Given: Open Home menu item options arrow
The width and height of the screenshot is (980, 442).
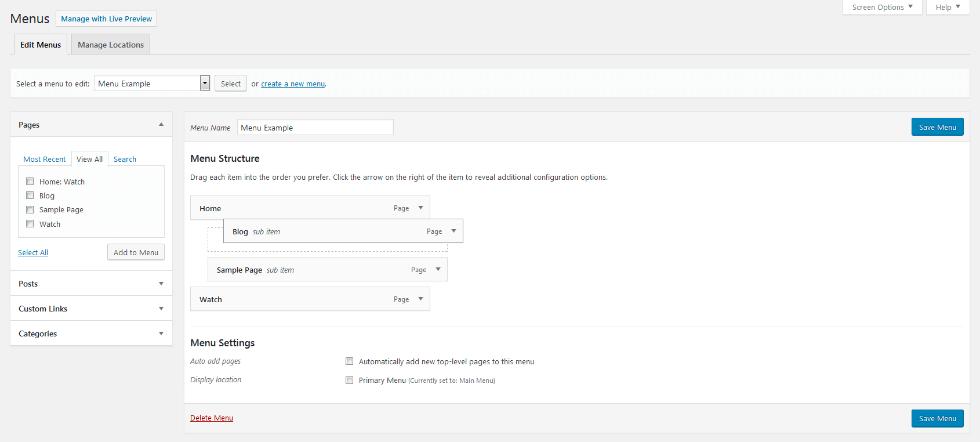Looking at the screenshot, I should point(420,208).
